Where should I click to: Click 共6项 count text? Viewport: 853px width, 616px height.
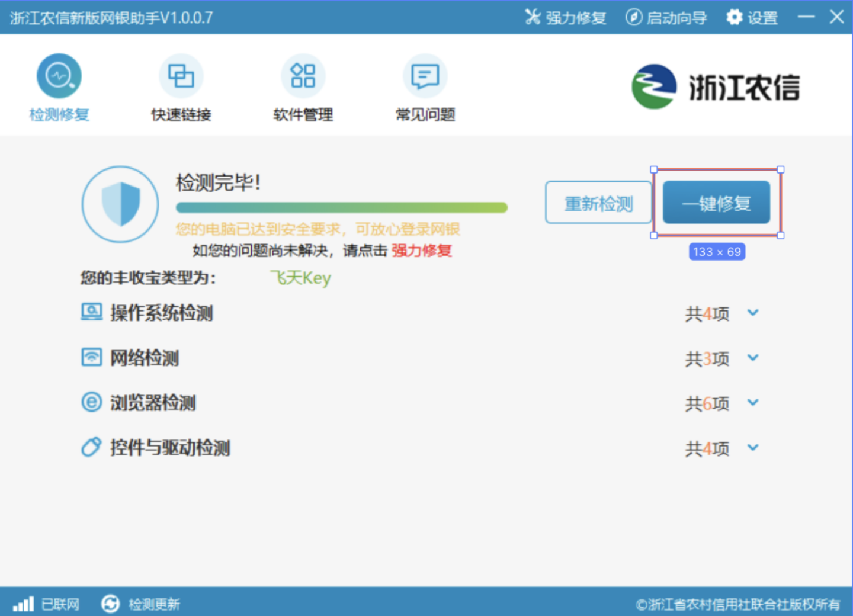707,403
